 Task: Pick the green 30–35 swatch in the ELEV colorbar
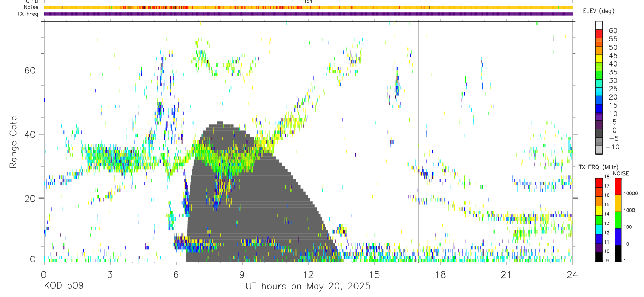pyautogui.click(x=599, y=76)
